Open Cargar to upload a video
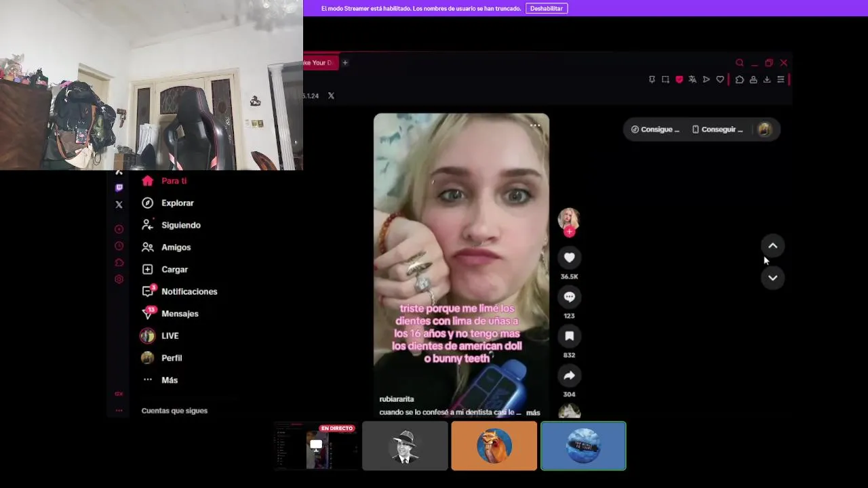 [165, 269]
